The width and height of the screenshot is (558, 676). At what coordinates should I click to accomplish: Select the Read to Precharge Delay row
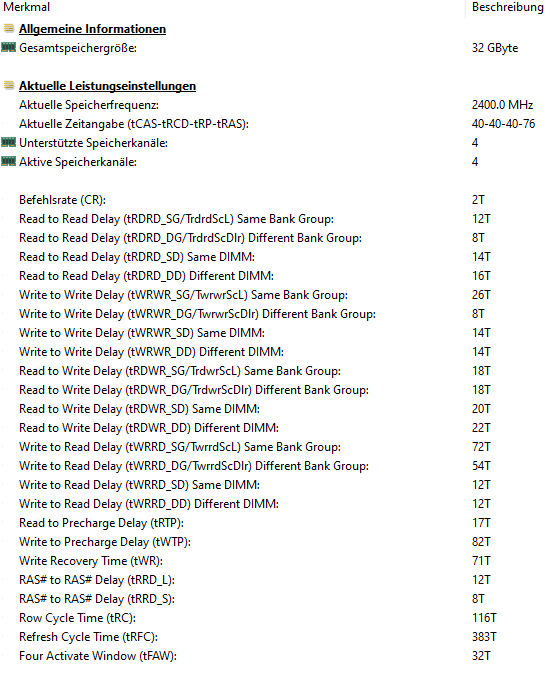(279, 523)
